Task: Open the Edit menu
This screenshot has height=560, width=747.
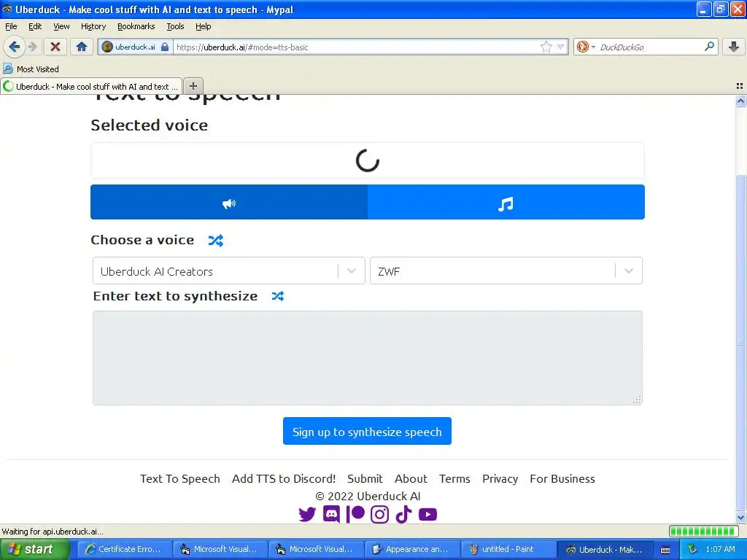Action: pos(35,26)
